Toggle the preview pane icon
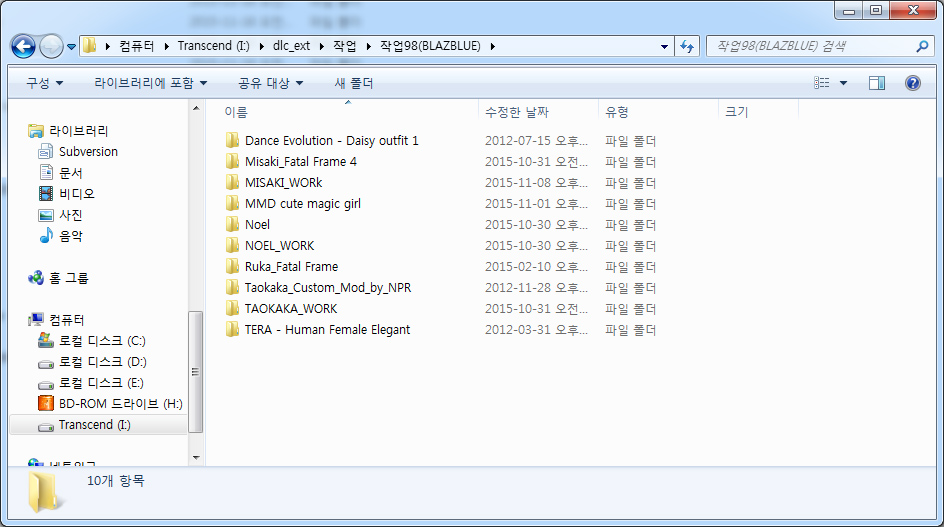The height and width of the screenshot is (527, 944). point(877,83)
